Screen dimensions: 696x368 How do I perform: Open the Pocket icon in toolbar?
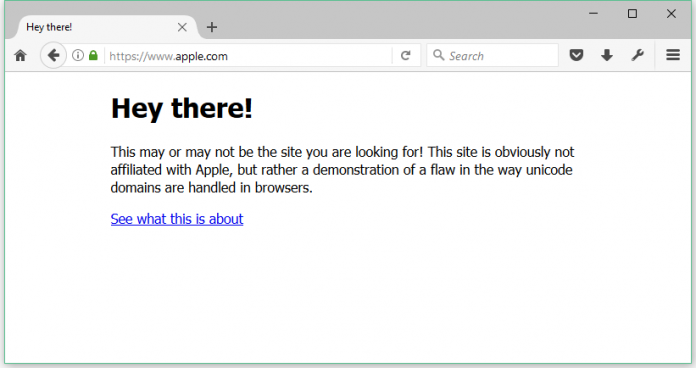coord(576,55)
